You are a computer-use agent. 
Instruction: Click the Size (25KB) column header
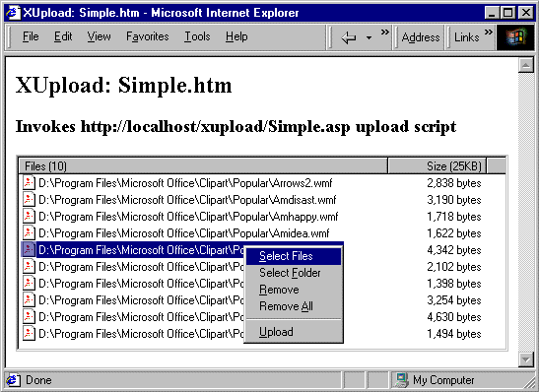pyautogui.click(x=438, y=166)
